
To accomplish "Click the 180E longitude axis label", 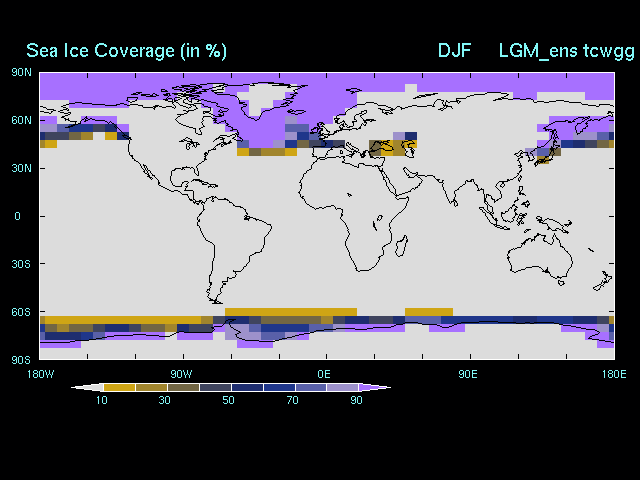I will [614, 373].
